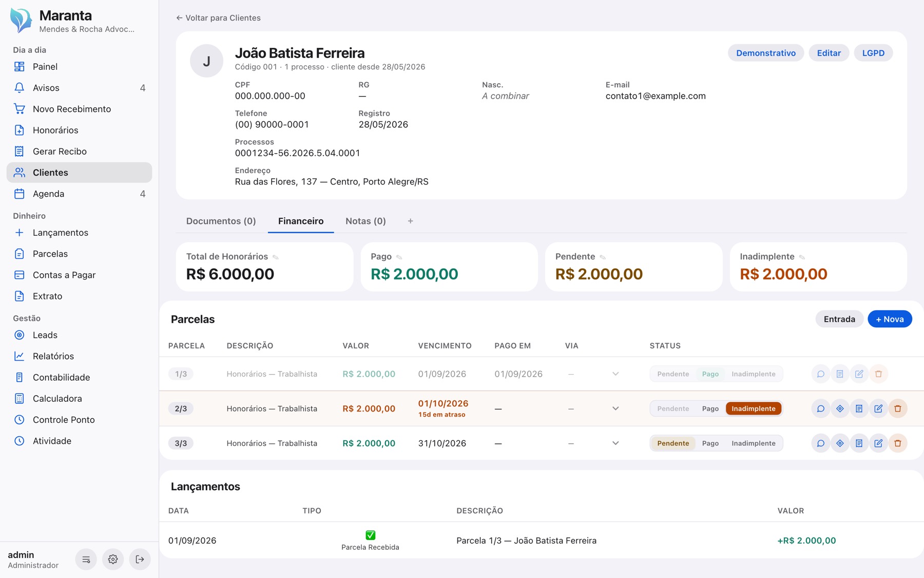Go back via Voltar para Clientes link
This screenshot has width=924, height=578.
point(218,18)
